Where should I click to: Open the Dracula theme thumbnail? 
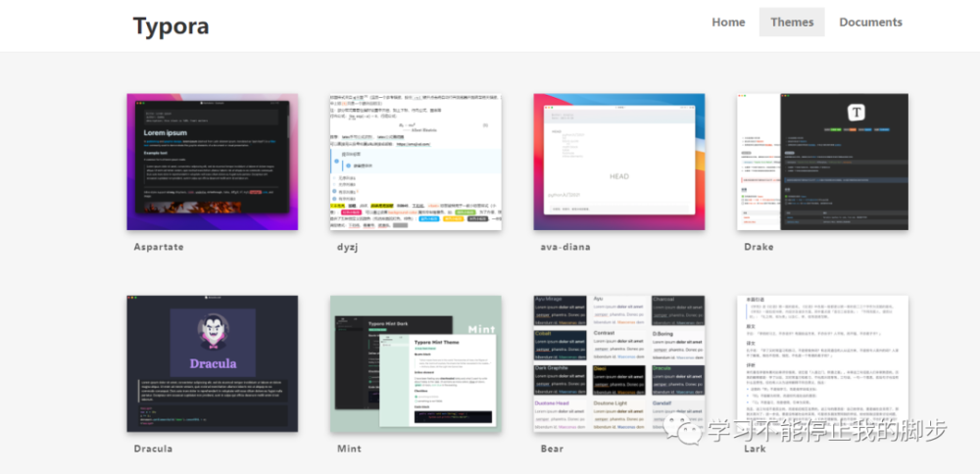tap(213, 363)
